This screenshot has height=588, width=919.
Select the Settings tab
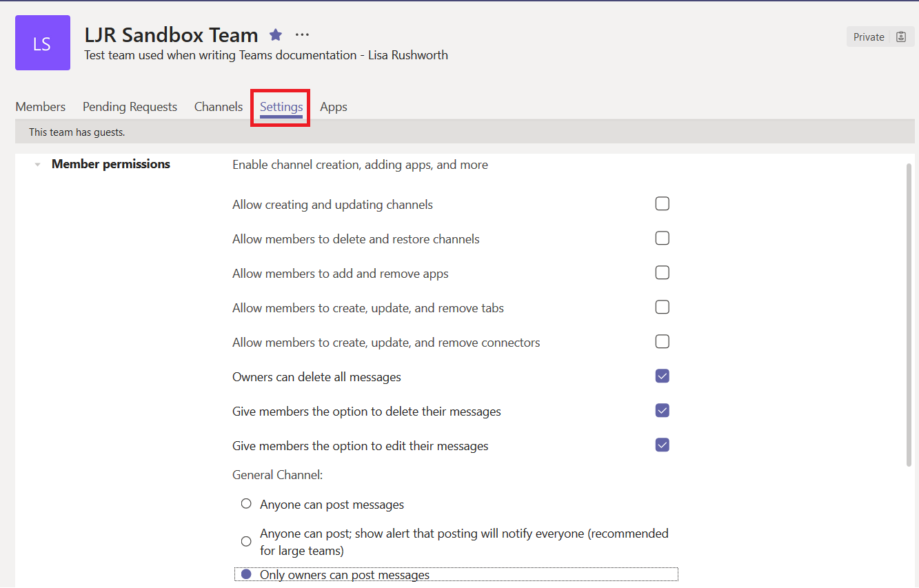click(x=281, y=108)
